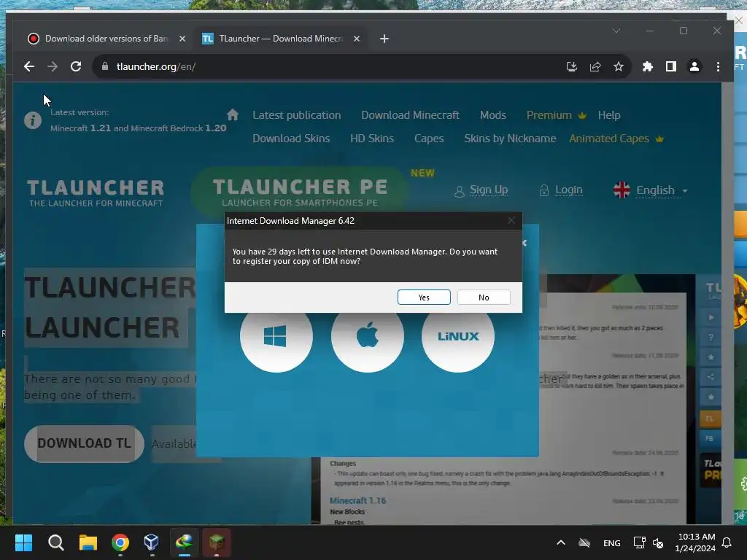The height and width of the screenshot is (560, 747).
Task: Close the Internet Download Manager dialog
Action: pyautogui.click(x=511, y=220)
